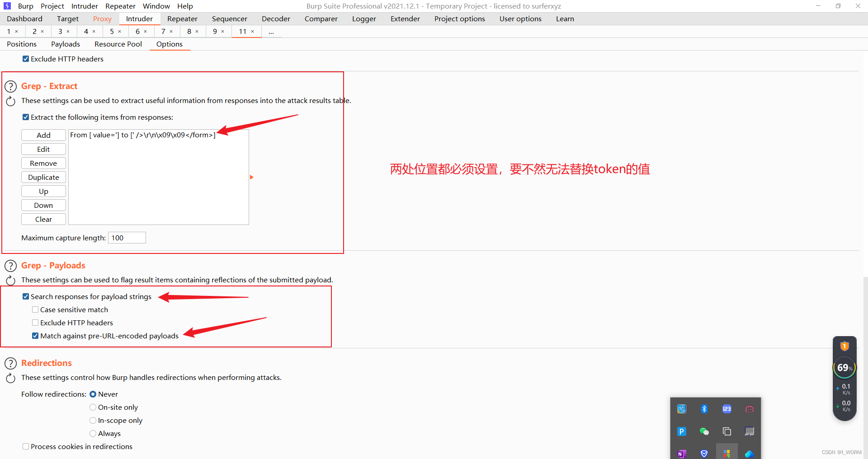Click the Bluetooth tray icon
Viewport: 868px width, 459px height.
coord(704,409)
